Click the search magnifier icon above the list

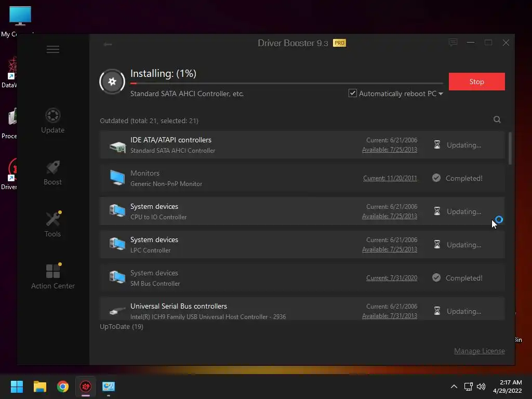click(x=497, y=119)
